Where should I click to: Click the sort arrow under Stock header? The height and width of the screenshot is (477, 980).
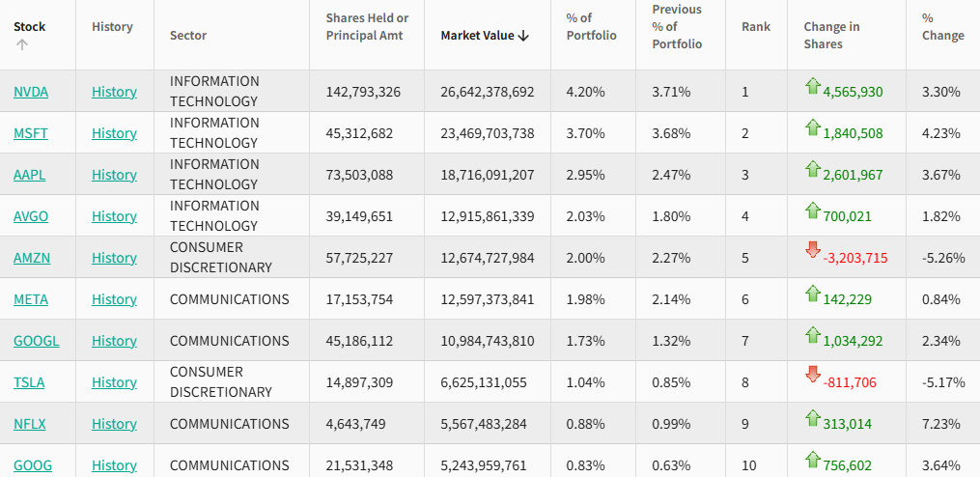(x=22, y=44)
